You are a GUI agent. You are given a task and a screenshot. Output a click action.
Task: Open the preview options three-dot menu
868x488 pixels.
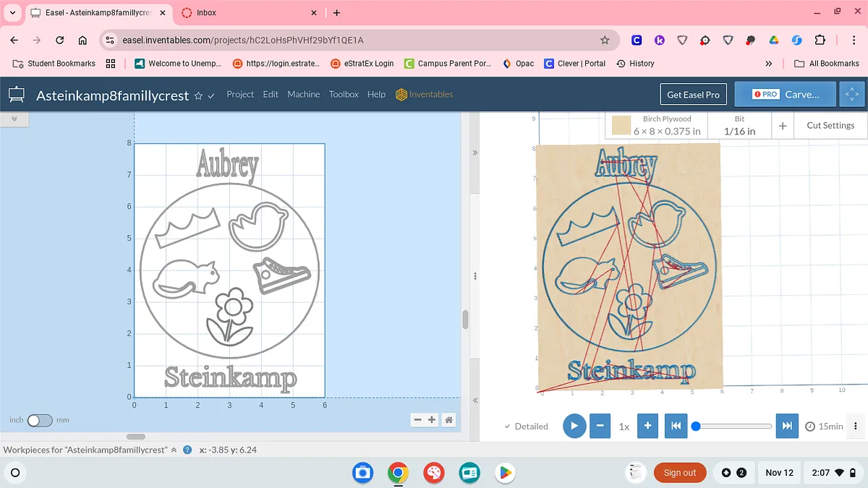point(856,426)
